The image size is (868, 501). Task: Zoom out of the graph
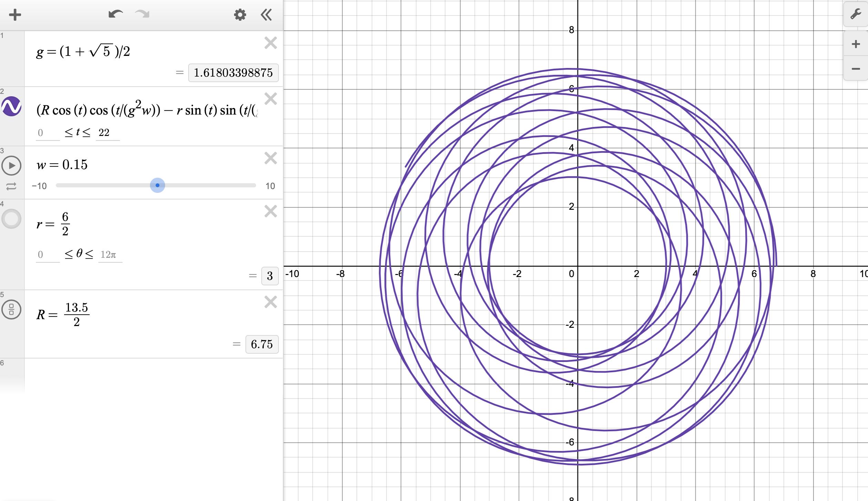(x=856, y=69)
